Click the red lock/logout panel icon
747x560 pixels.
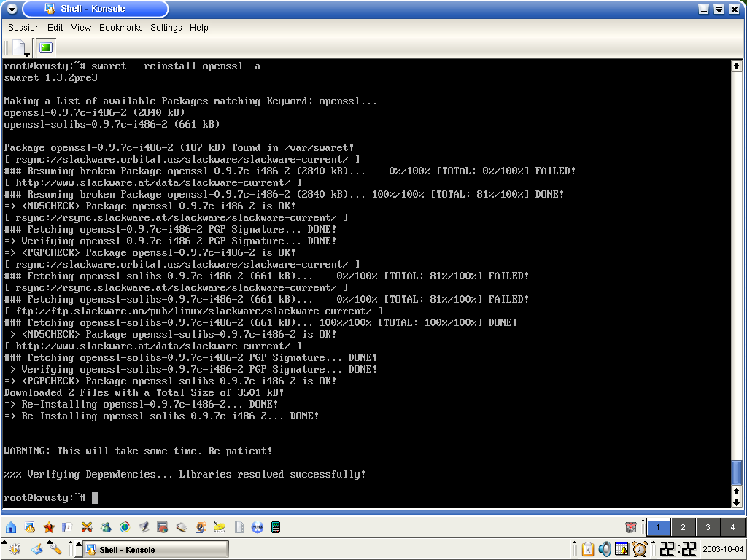pos(631,527)
